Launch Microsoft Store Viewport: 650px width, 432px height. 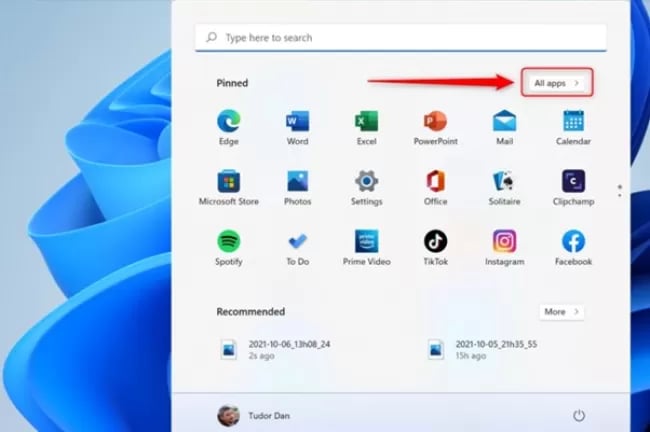[228, 187]
